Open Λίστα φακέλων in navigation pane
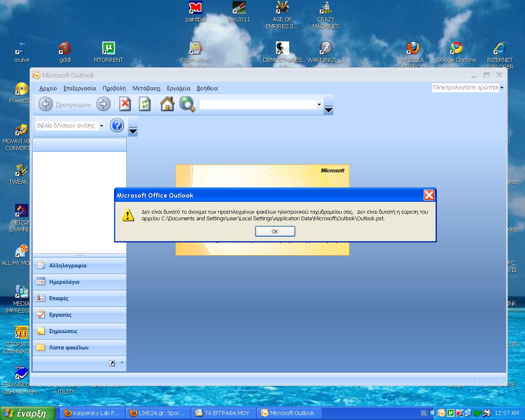This screenshot has width=525, height=420. click(80, 347)
